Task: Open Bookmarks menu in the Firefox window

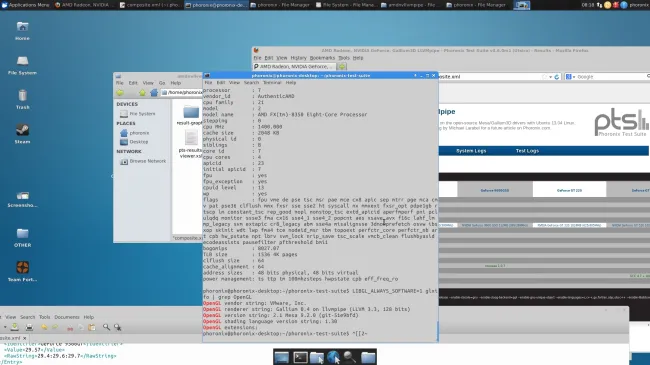Action: click(x=322, y=58)
